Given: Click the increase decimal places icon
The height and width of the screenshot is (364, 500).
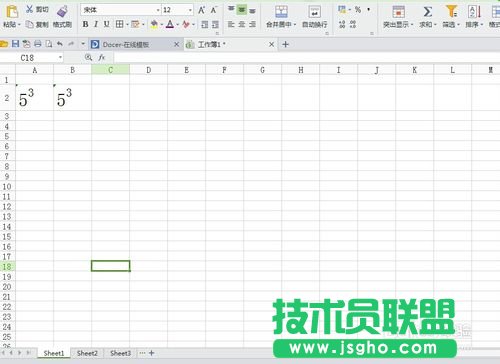Looking at the screenshot, I should coord(342,24).
